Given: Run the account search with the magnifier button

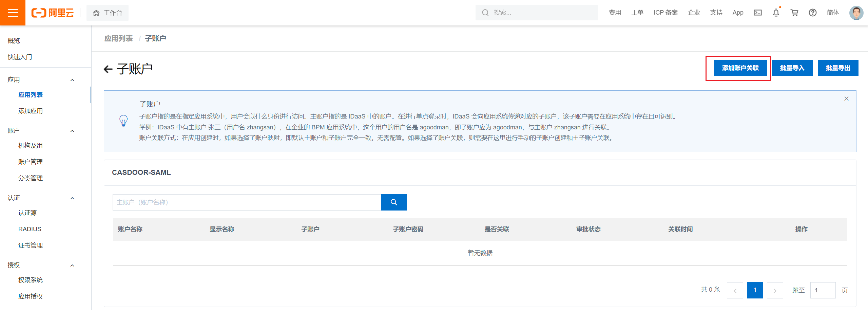Looking at the screenshot, I should tap(393, 202).
